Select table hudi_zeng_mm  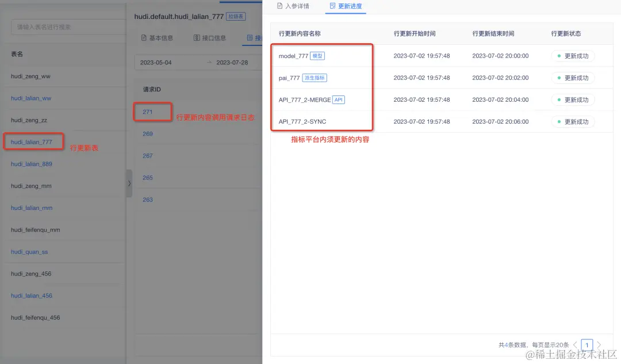coord(31,186)
